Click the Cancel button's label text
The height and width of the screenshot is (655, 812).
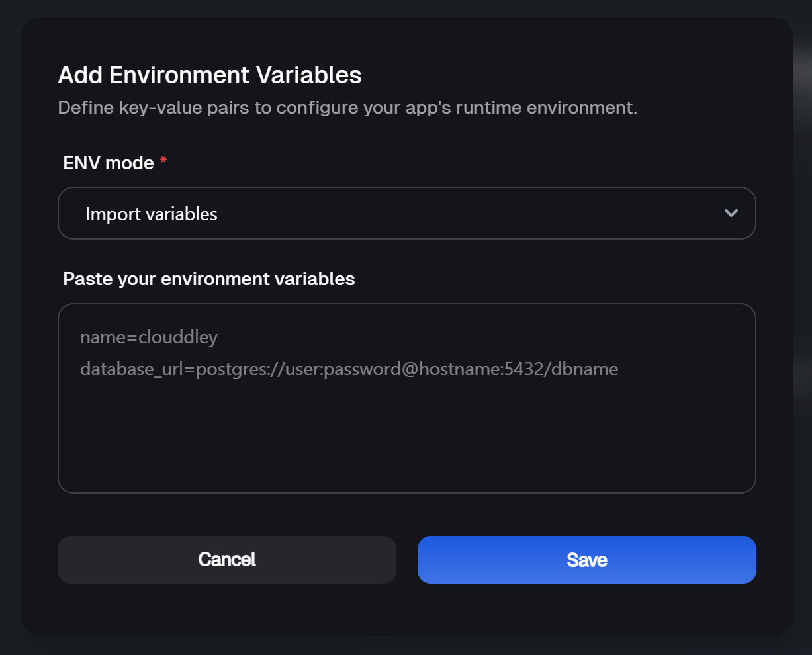pyautogui.click(x=226, y=559)
